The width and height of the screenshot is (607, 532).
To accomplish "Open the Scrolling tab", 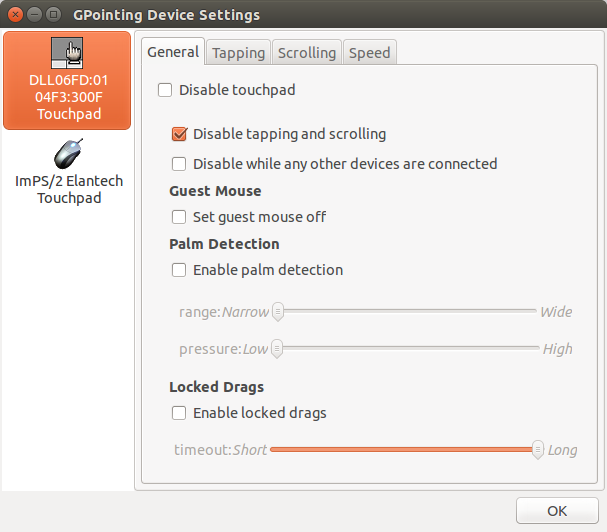I will click(307, 52).
